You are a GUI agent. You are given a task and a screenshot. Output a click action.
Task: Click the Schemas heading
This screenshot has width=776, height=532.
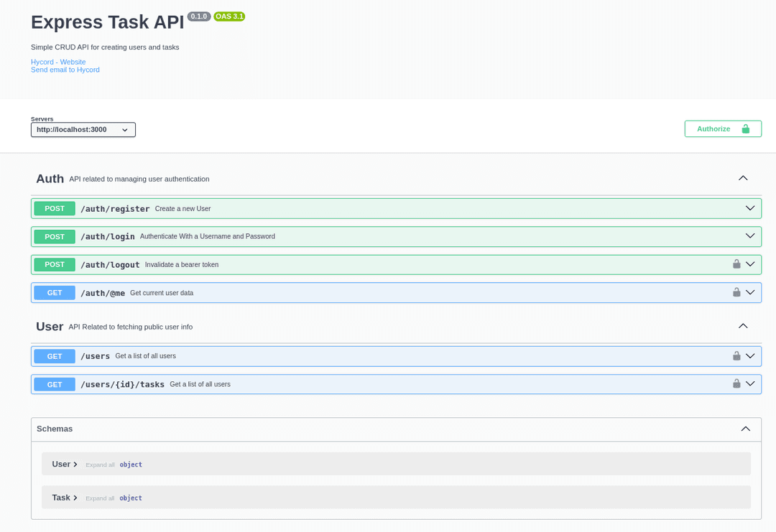click(55, 429)
